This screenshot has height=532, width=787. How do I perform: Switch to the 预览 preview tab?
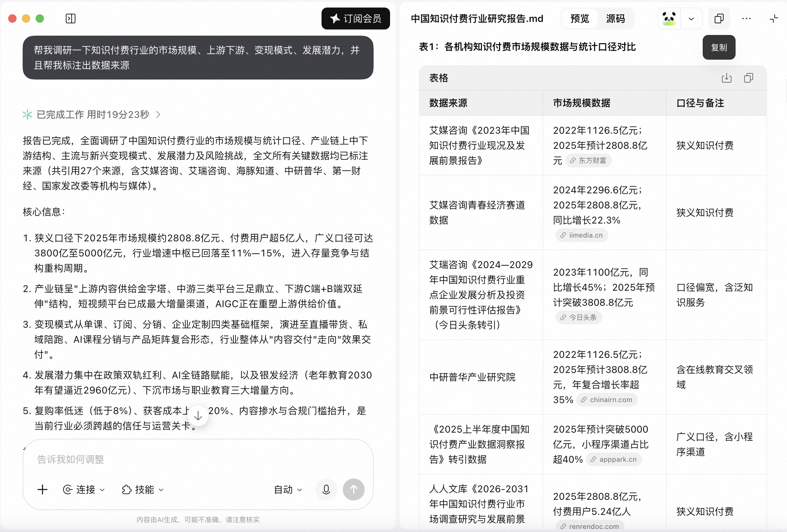click(x=580, y=19)
